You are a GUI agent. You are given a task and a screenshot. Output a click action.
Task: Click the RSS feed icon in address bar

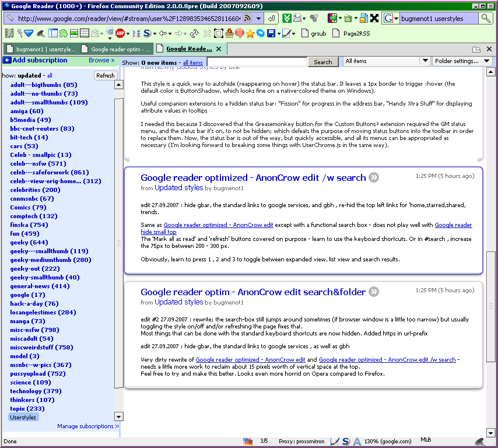tap(247, 19)
